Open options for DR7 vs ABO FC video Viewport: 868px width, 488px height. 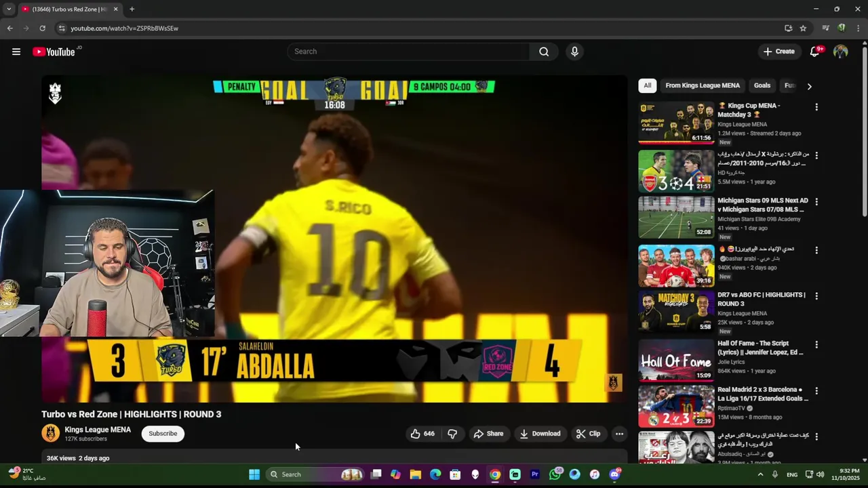pyautogui.click(x=816, y=296)
